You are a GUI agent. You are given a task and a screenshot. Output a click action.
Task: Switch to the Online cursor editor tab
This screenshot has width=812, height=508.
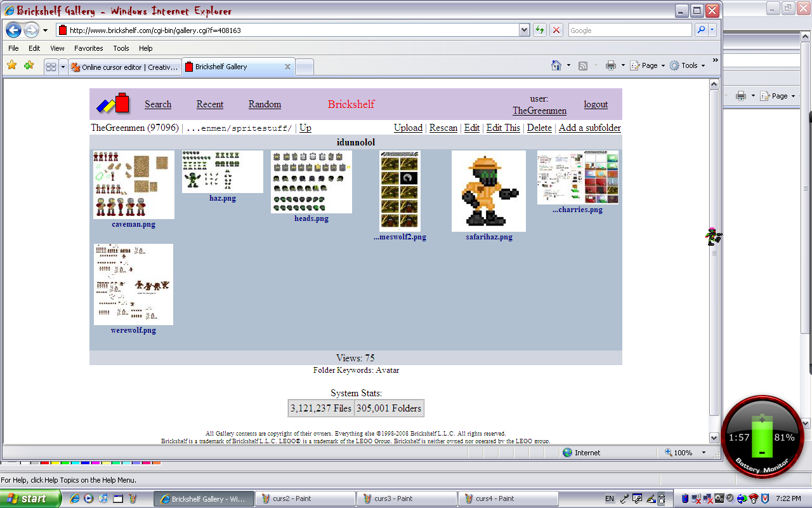[x=124, y=67]
